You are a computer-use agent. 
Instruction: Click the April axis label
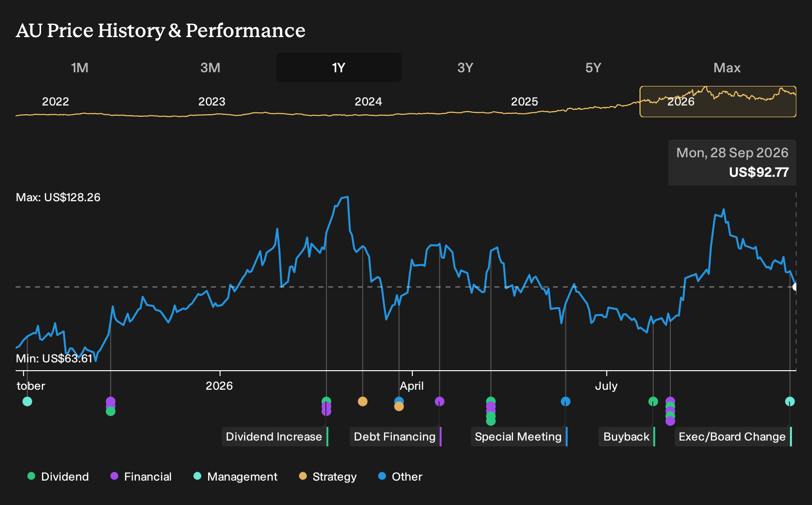click(x=412, y=386)
